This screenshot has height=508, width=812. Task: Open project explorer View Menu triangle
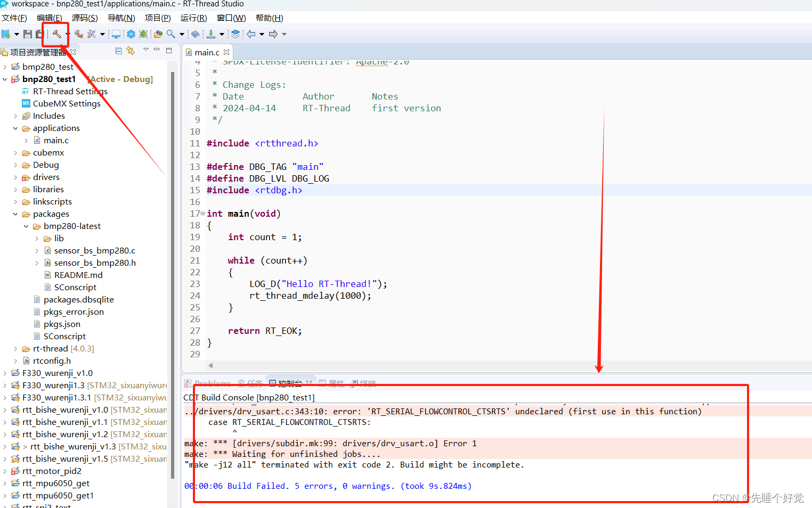145,50
